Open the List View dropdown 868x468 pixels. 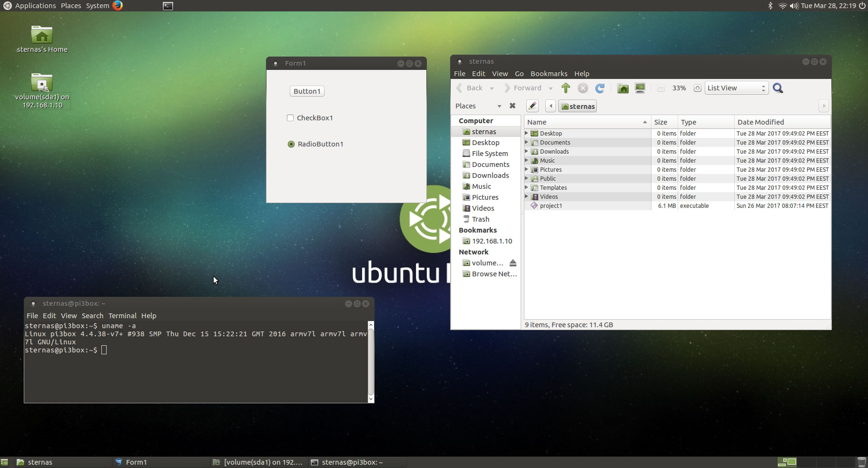click(737, 88)
